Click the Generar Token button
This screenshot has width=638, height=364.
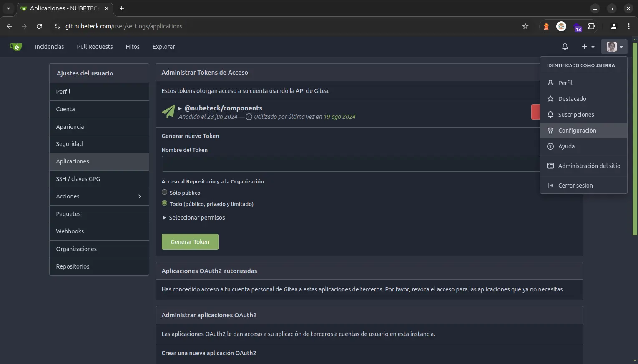tap(190, 242)
